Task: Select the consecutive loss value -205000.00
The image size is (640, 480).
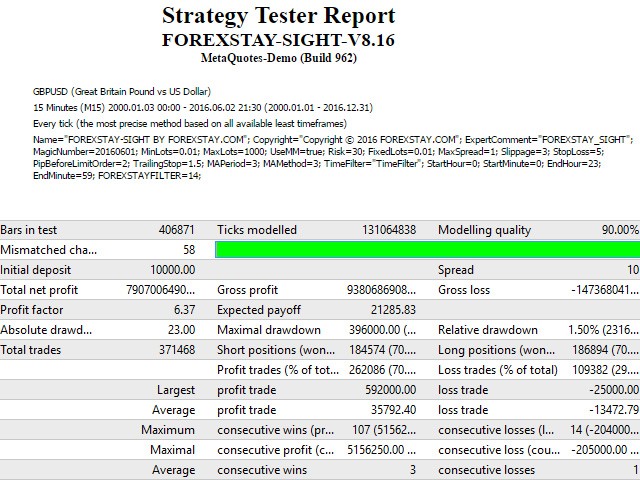Action: [x=605, y=450]
